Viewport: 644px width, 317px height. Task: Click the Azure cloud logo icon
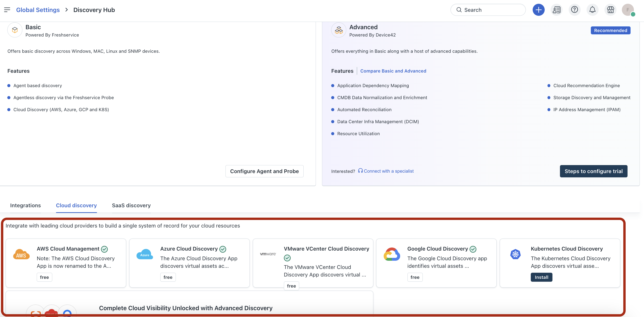145,254
